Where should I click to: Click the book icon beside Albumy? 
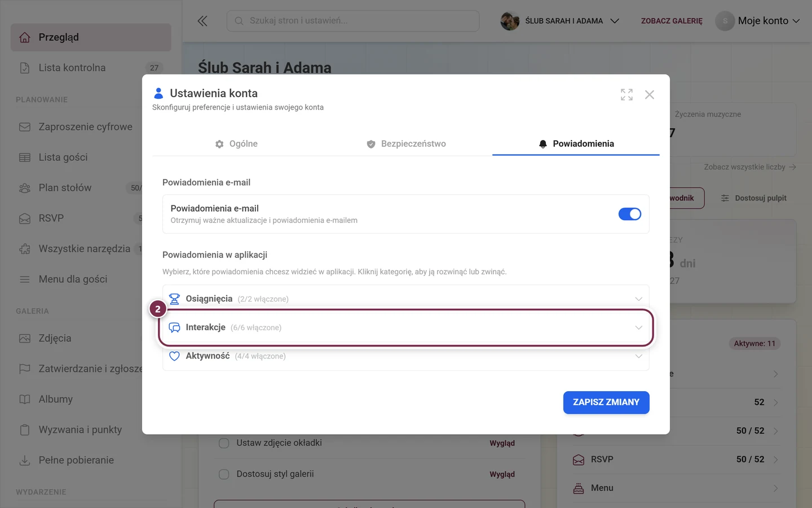pyautogui.click(x=25, y=400)
